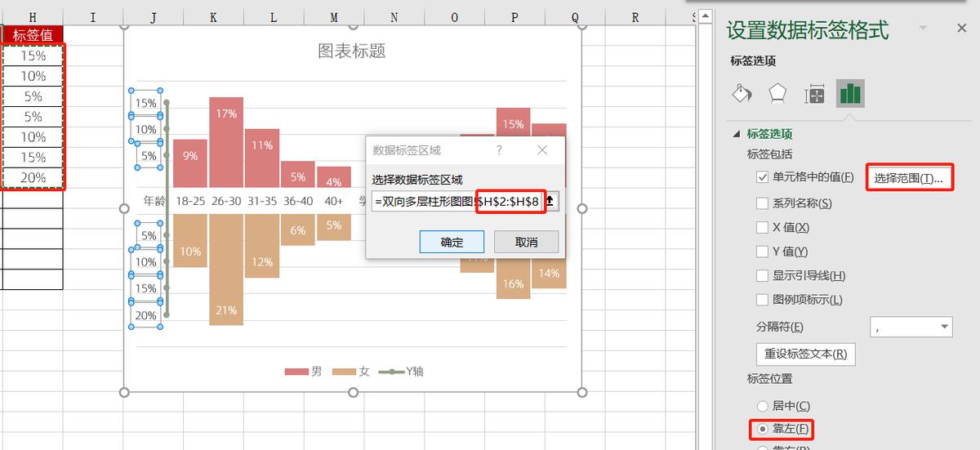Click the 选择范围 button
Image resolution: width=980 pixels, height=450 pixels.
pos(908,177)
